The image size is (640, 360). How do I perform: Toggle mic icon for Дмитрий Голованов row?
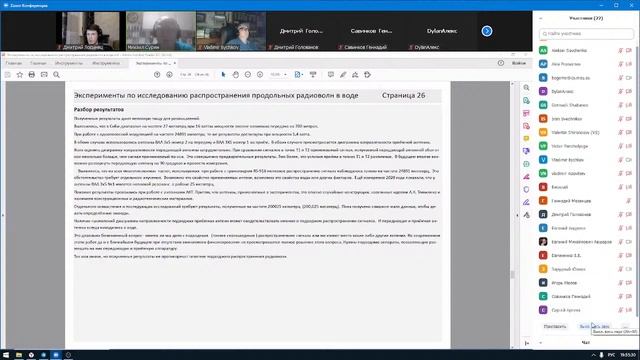620,214
